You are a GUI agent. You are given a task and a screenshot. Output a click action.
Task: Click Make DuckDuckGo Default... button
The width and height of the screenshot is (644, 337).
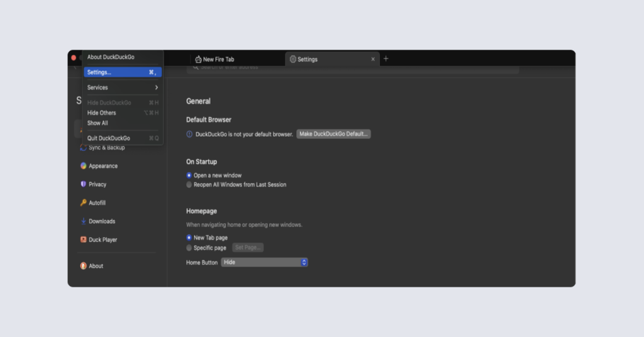point(333,134)
